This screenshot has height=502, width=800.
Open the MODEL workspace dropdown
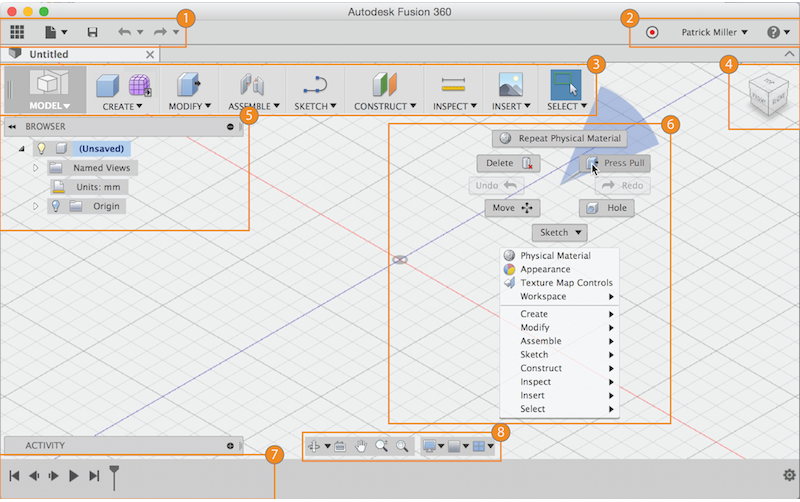click(49, 106)
